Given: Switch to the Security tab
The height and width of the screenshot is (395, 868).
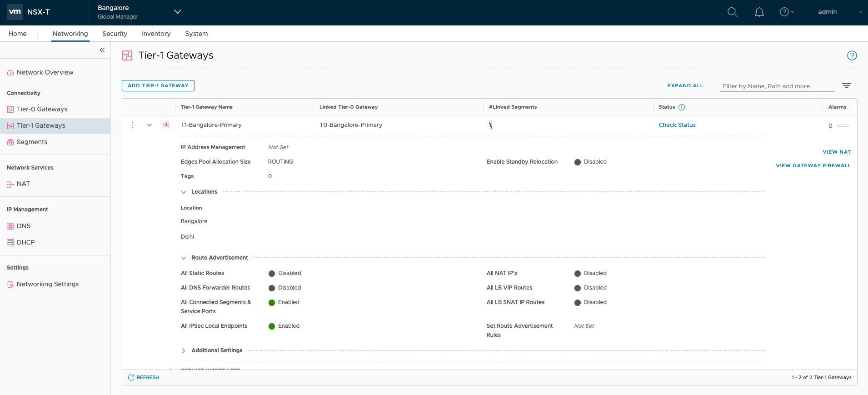Looking at the screenshot, I should [x=115, y=34].
